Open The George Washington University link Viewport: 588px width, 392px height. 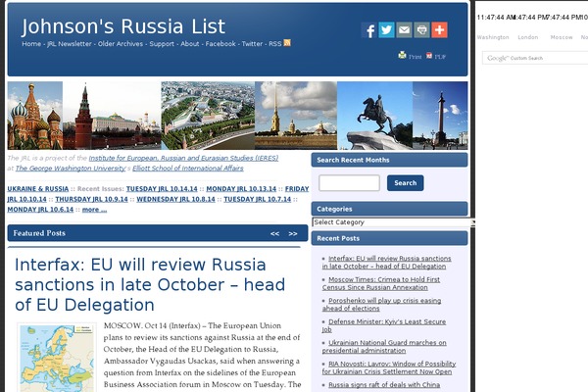point(71,168)
